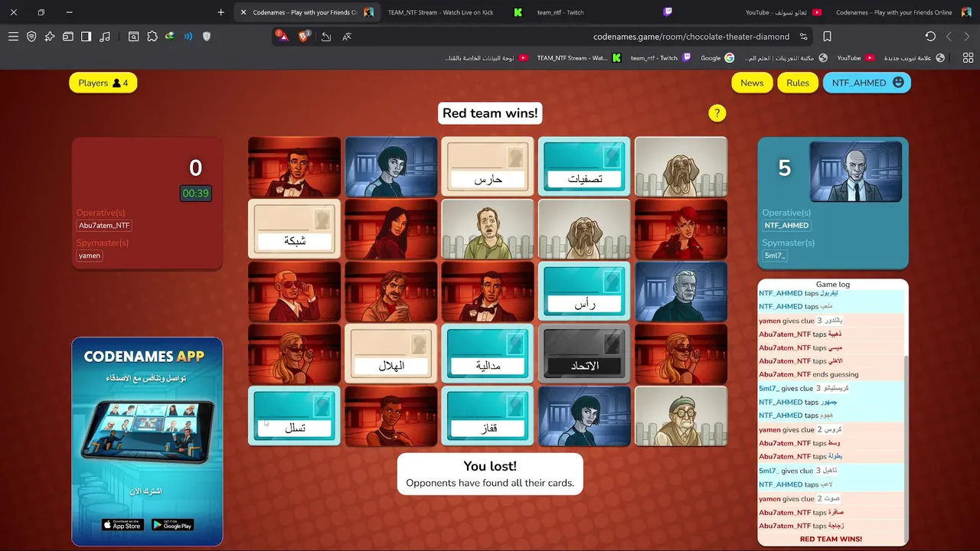This screenshot has width=980, height=551.
Task: Open the music playlist note icon
Action: pyautogui.click(x=105, y=37)
